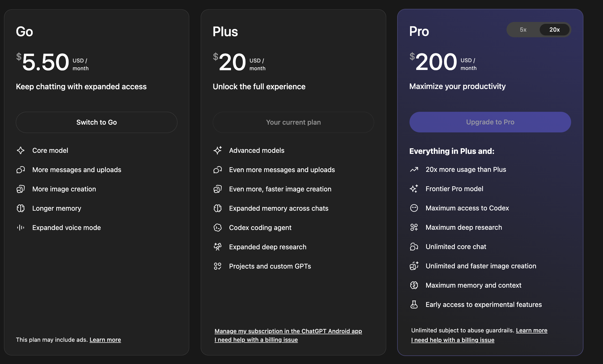Viewport: 603px width, 364px height.
Task: Click the Codex coding agent icon
Action: pos(217,228)
